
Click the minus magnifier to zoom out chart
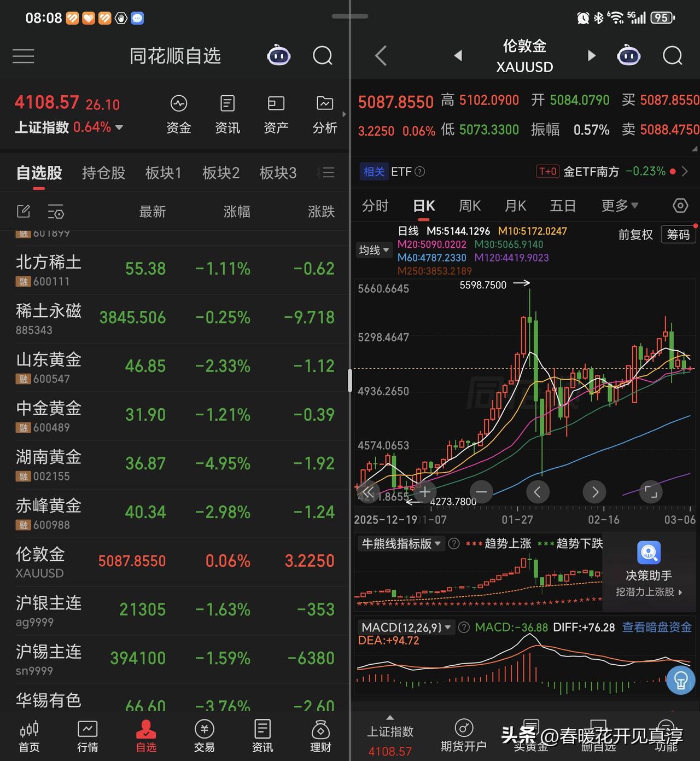pyautogui.click(x=481, y=492)
